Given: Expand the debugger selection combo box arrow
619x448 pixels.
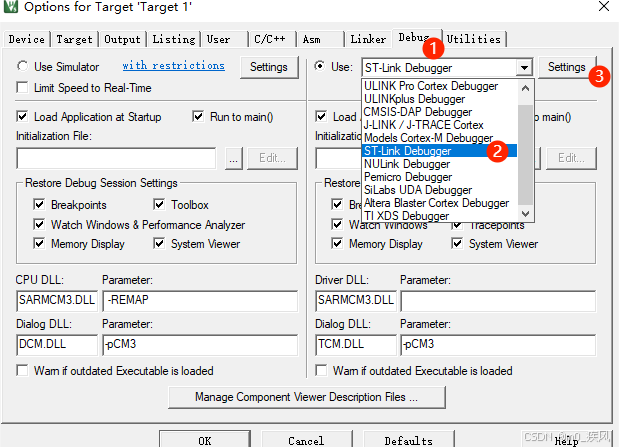Looking at the screenshot, I should click(524, 67).
